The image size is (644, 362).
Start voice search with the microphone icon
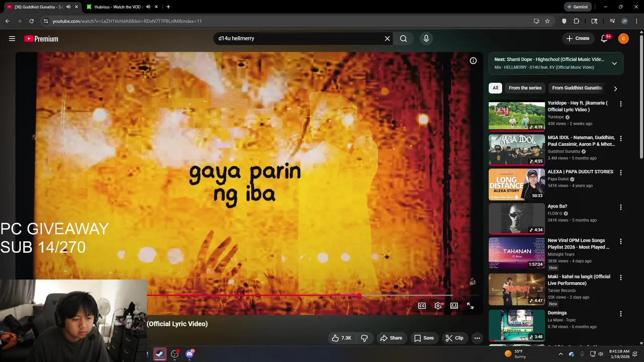[426, 39]
